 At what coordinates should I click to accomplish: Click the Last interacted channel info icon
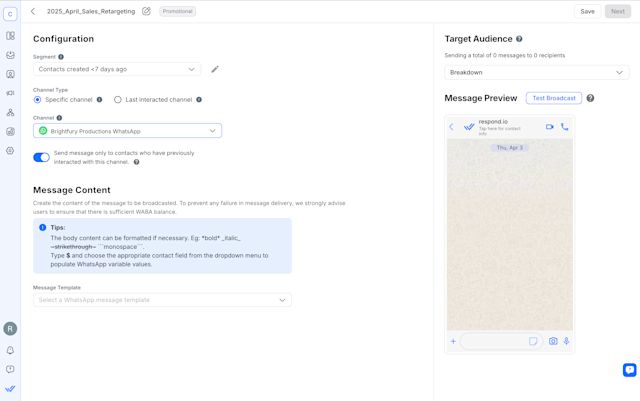199,100
